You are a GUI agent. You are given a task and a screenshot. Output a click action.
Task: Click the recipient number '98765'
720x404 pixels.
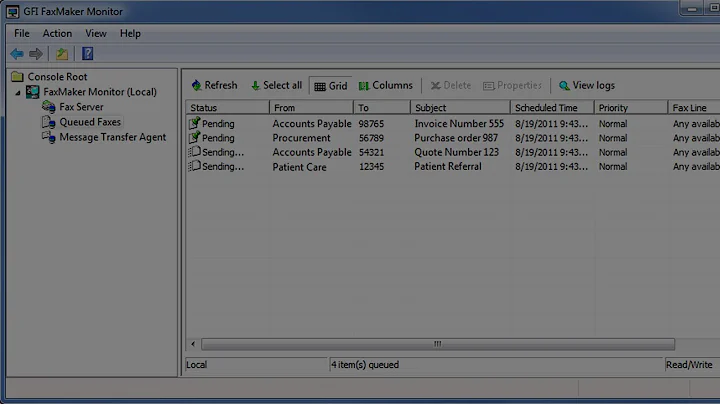coord(371,123)
